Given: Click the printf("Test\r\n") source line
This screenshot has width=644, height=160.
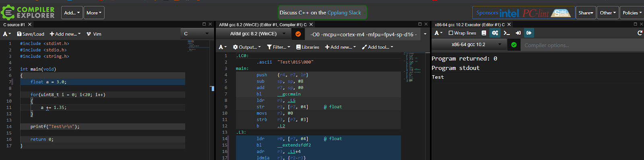Looking at the screenshot, I should tap(55, 127).
